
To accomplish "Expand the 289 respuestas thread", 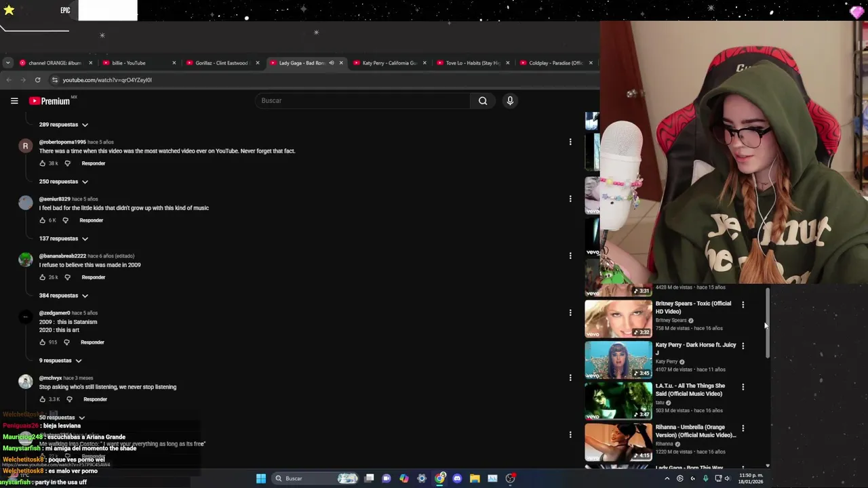I will tap(64, 125).
